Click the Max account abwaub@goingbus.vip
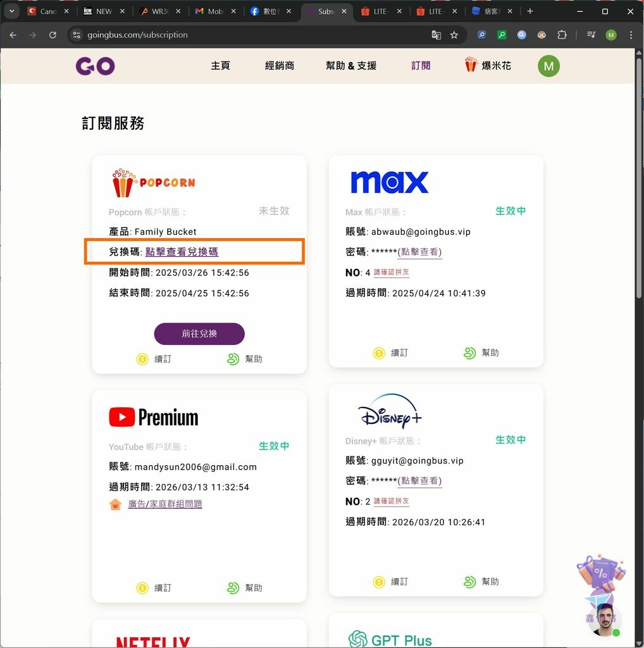 pyautogui.click(x=421, y=232)
